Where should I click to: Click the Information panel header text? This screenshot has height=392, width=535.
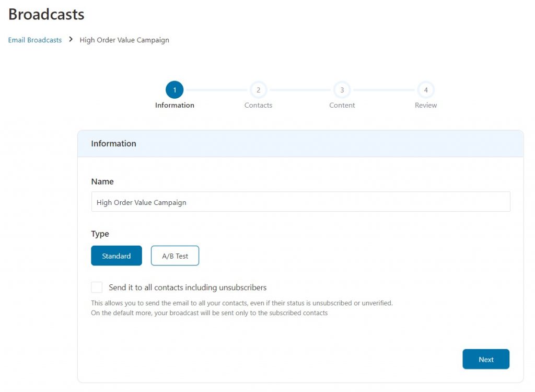coord(113,143)
